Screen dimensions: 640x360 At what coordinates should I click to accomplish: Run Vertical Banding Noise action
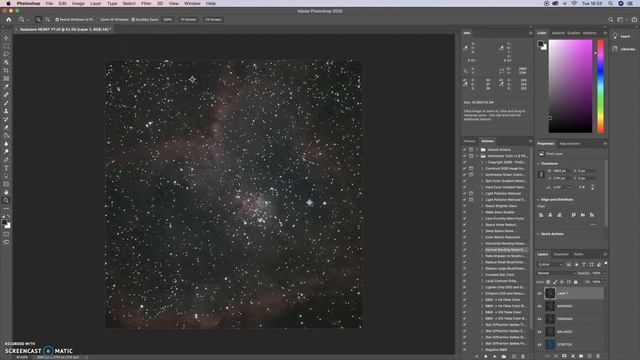(505, 249)
